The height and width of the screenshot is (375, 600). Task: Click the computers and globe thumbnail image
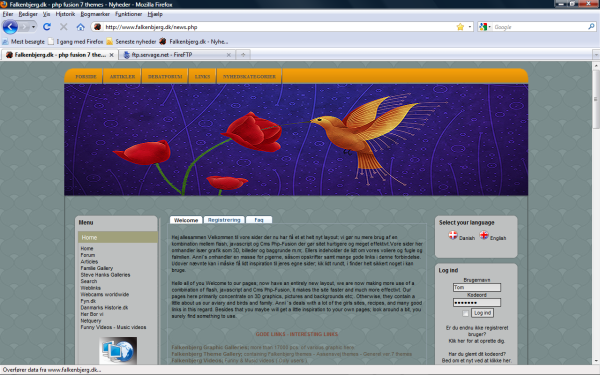tap(118, 350)
